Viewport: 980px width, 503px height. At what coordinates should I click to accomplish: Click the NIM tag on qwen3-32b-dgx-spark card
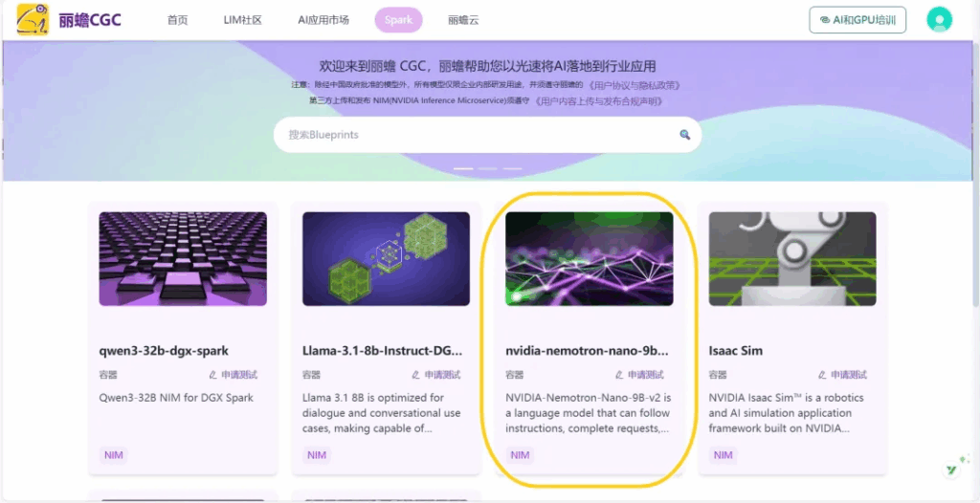[x=114, y=455]
